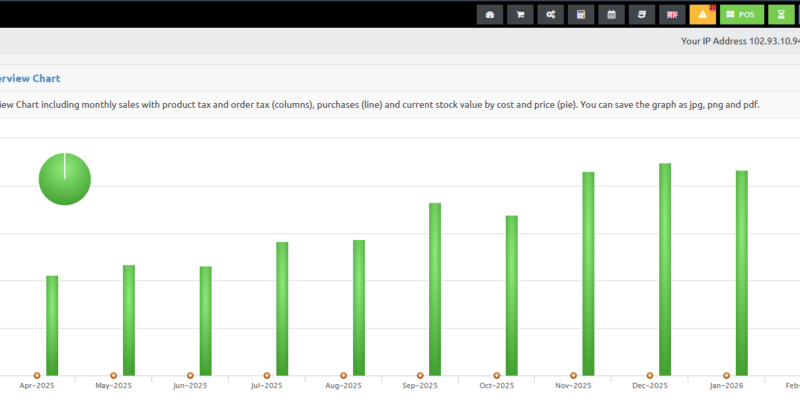This screenshot has height=400, width=800.
Task: Click the May-2025 sales bar
Action: coord(129,320)
